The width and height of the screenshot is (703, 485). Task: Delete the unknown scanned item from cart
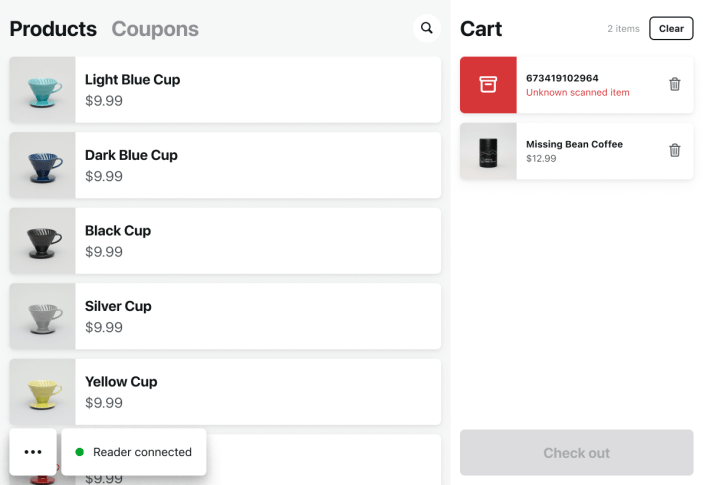click(675, 85)
